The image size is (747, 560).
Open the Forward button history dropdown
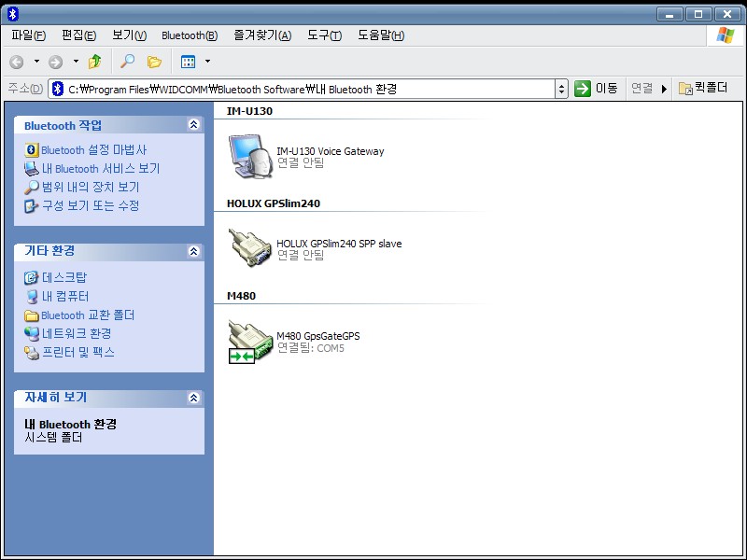pyautogui.click(x=76, y=62)
